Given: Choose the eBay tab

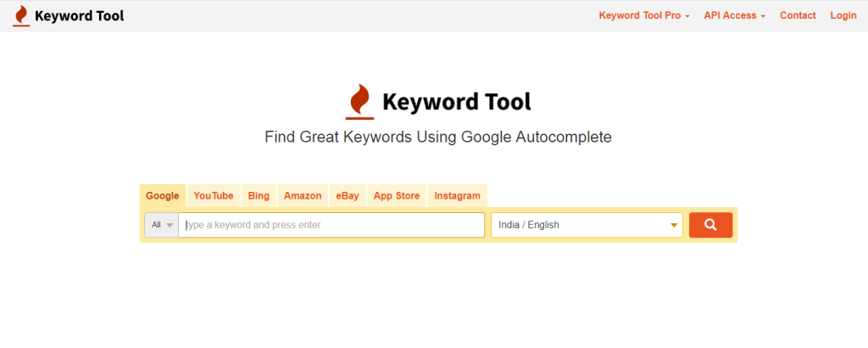Looking at the screenshot, I should coord(348,195).
